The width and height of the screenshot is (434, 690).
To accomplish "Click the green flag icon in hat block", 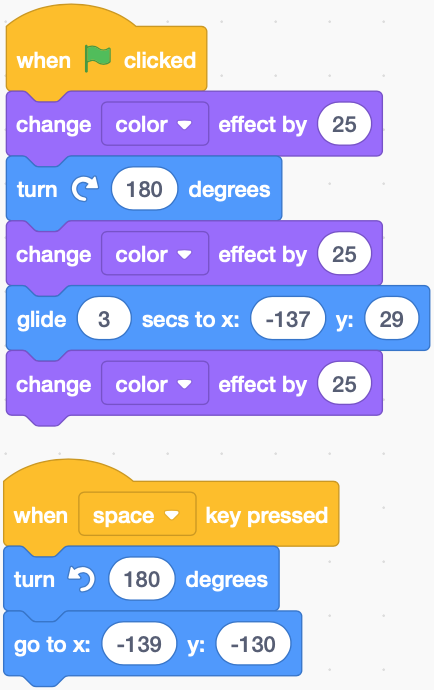I will pos(97,59).
